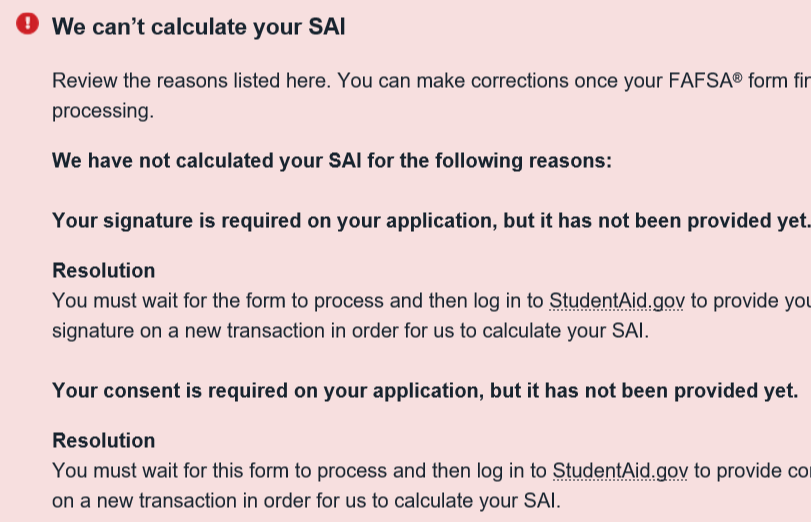Image resolution: width=811 pixels, height=522 pixels.
Task: Click the final line starting "on a new transaction"
Action: 308,501
